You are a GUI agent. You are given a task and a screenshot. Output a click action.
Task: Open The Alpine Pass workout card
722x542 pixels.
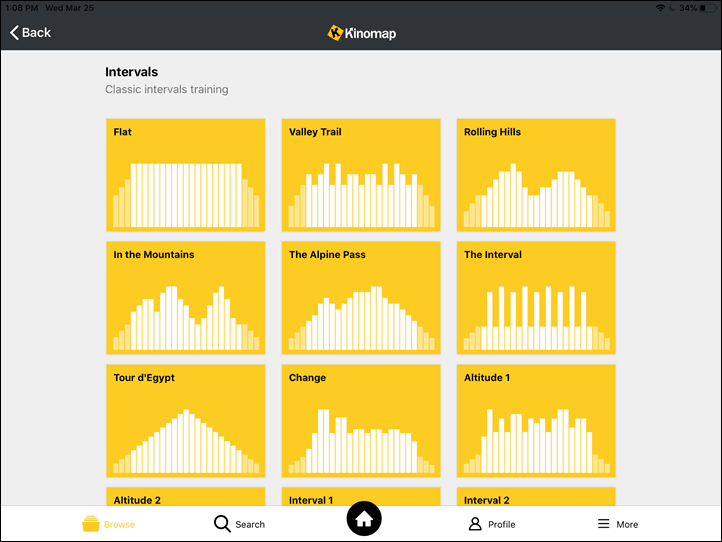pos(361,298)
